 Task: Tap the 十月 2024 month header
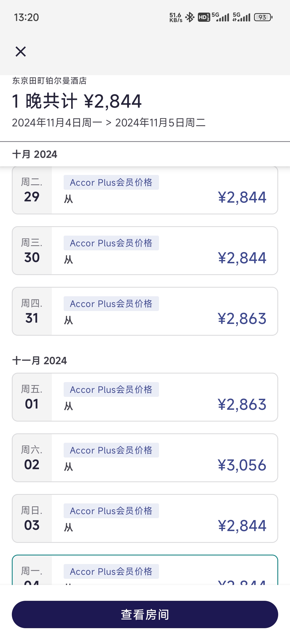pyautogui.click(x=35, y=154)
